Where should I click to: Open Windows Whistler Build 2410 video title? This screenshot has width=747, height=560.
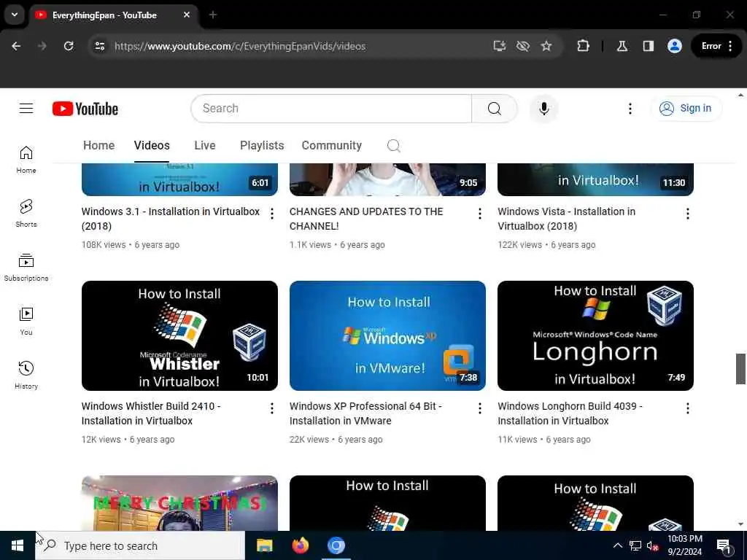pyautogui.click(x=150, y=413)
